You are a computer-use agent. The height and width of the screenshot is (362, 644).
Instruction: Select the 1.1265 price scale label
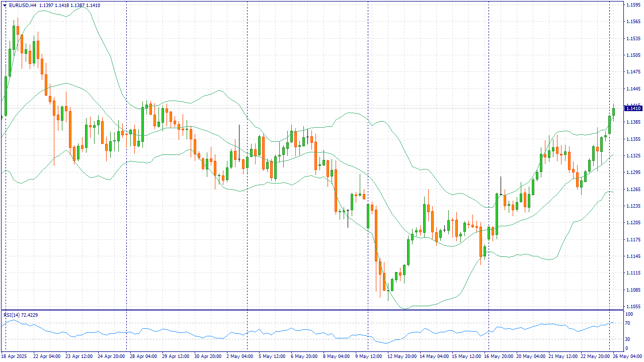click(633, 189)
